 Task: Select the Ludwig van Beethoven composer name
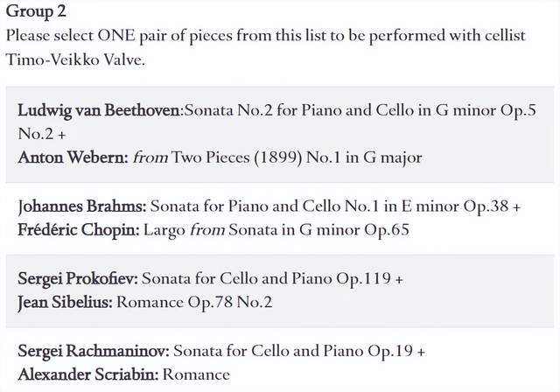coord(99,110)
